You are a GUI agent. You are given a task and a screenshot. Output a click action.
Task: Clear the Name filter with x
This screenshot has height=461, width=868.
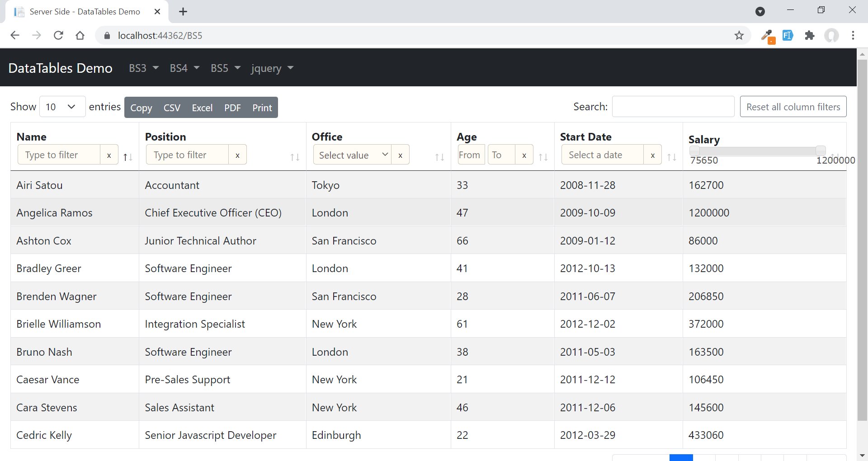click(x=109, y=155)
